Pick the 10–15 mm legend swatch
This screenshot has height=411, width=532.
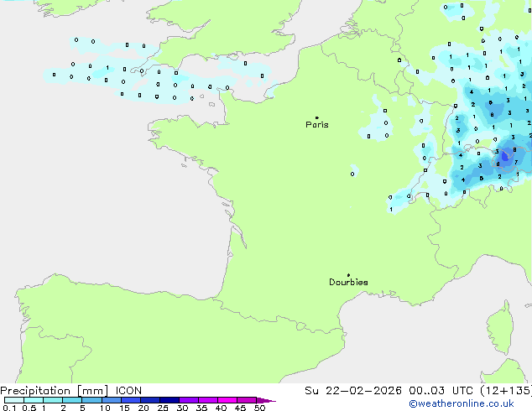(x=111, y=400)
